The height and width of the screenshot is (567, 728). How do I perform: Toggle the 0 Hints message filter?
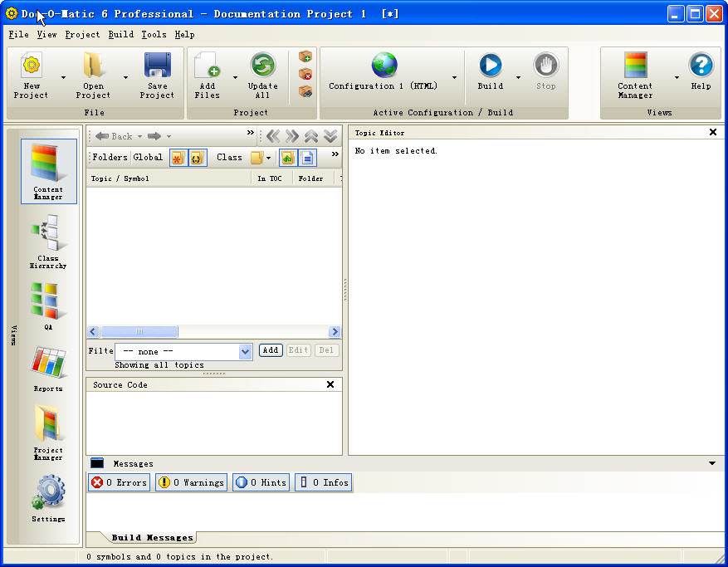click(x=261, y=482)
